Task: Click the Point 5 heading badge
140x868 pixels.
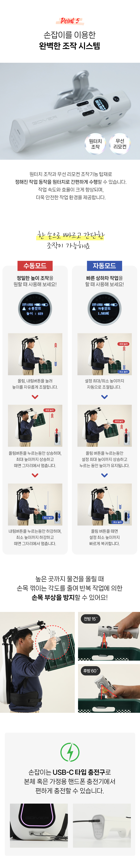Action: [70, 21]
